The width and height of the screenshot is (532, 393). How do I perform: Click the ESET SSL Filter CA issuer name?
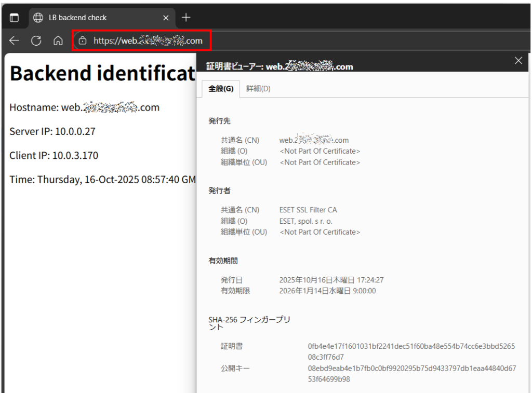(x=308, y=210)
